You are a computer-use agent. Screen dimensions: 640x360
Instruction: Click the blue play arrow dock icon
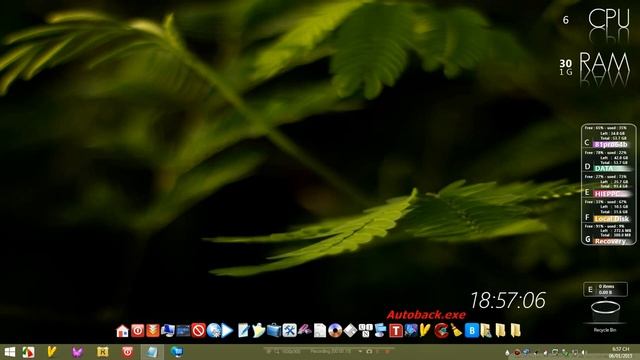[227, 331]
